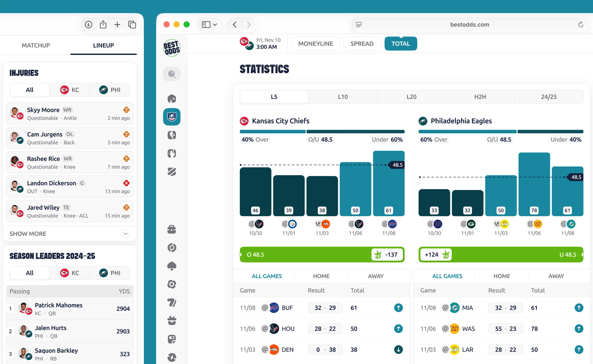Filter injuries to the KC team
The width and height of the screenshot is (593, 364).
point(70,90)
